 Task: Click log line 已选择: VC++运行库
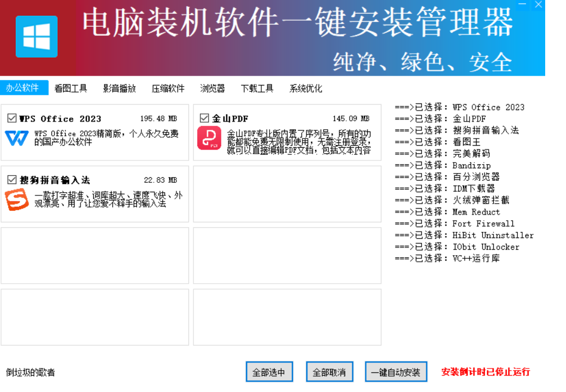pyautogui.click(x=447, y=258)
